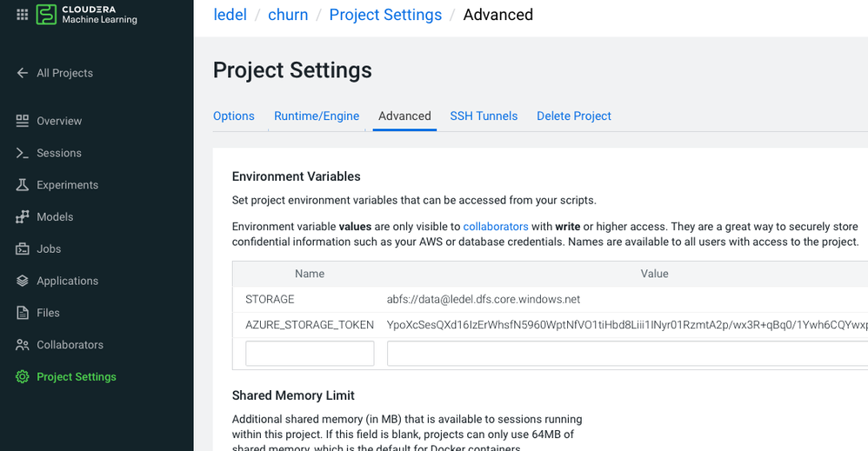
Task: Open Sessions via terminal icon
Action: 23,153
